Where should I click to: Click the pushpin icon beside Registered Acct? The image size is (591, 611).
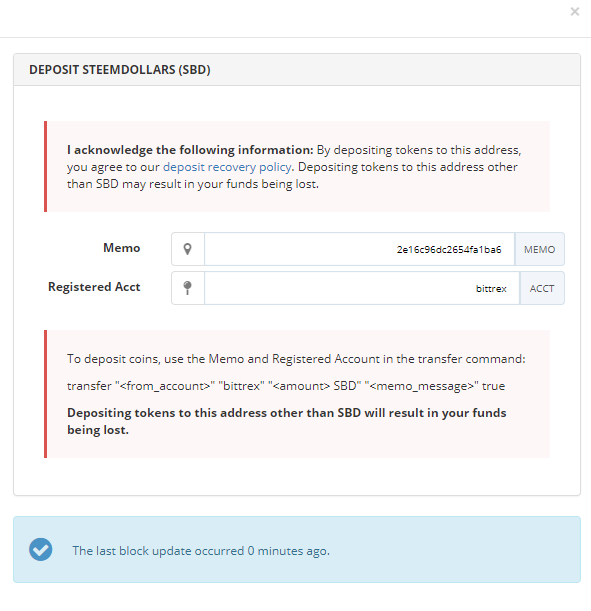point(188,288)
